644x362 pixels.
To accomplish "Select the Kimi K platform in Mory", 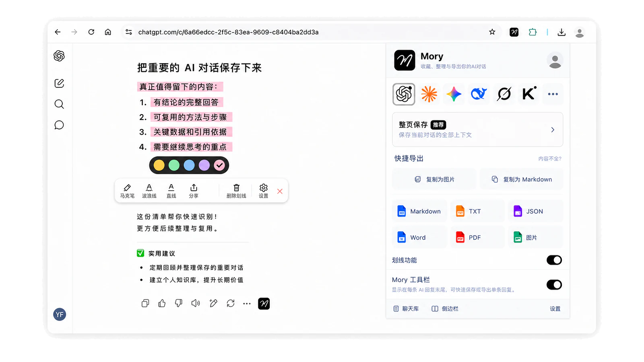I will [x=529, y=94].
